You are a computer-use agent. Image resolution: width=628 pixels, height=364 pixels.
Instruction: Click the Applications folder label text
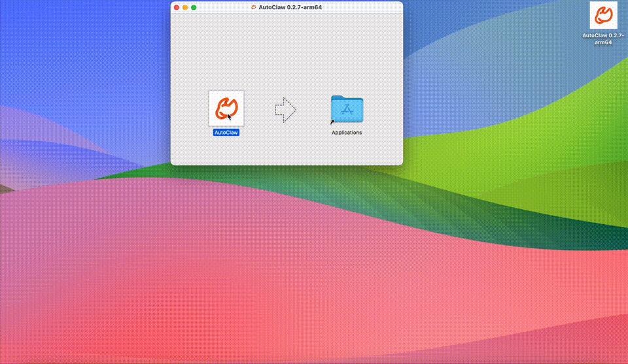click(347, 133)
